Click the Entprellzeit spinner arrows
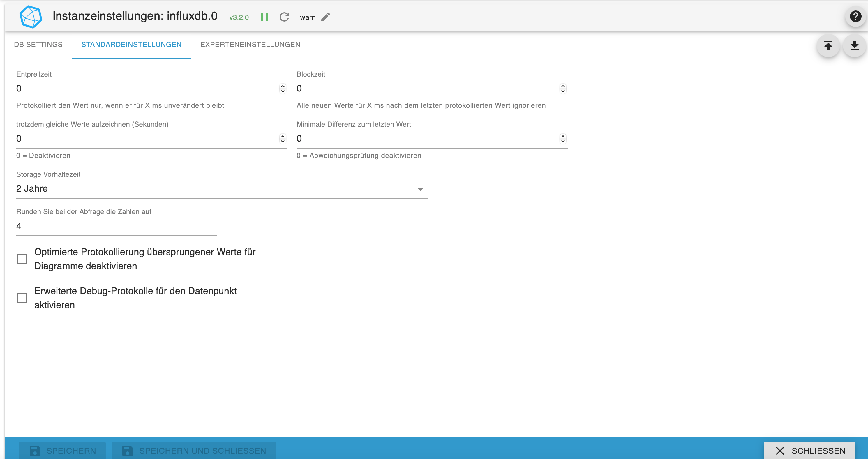868x459 pixels. (x=283, y=88)
